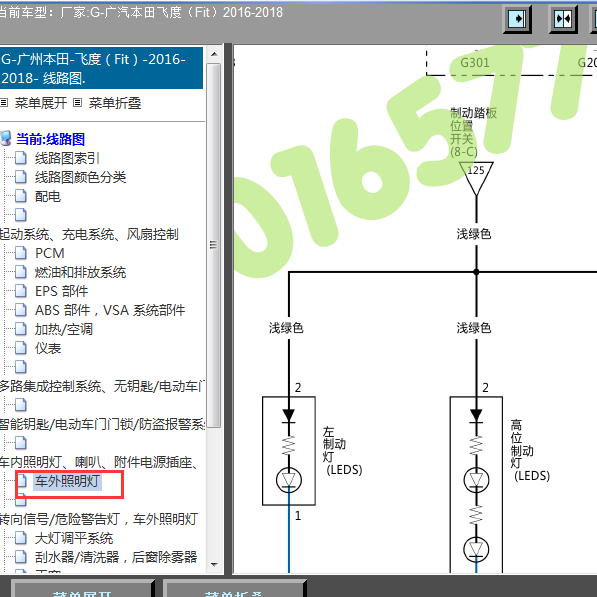Click the page icon beside 刮水器/清洗器
Screen dimensions: 597x597
(21, 557)
